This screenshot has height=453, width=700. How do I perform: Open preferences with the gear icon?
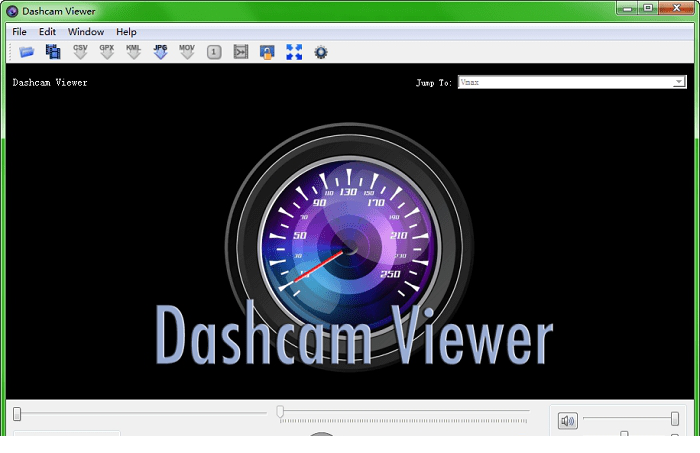pos(321,52)
